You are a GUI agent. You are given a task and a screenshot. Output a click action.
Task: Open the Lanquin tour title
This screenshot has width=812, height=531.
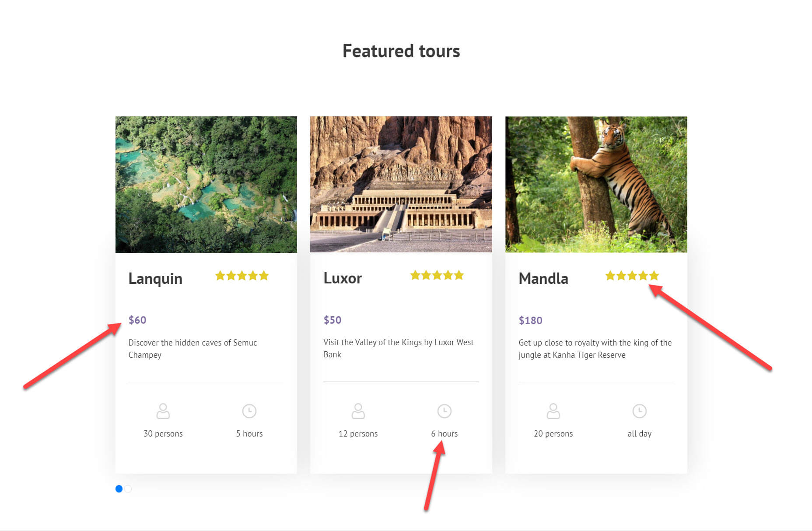[x=155, y=279]
